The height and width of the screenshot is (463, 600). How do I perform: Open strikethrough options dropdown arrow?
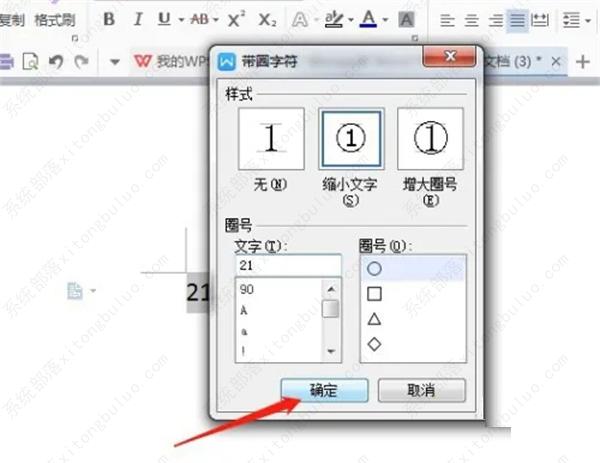216,20
